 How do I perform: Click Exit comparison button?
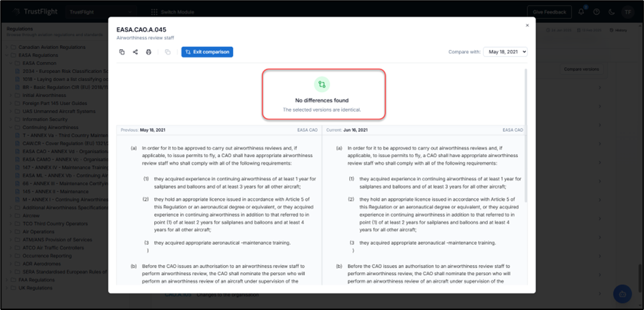tap(207, 52)
